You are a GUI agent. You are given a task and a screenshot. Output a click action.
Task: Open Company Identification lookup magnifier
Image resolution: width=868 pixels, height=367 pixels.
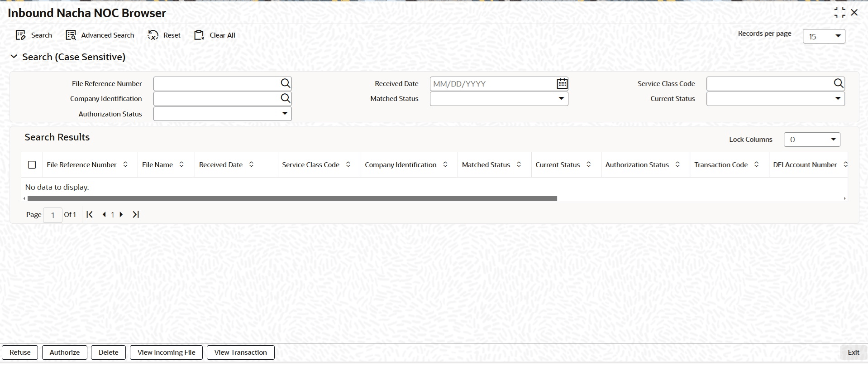point(285,98)
